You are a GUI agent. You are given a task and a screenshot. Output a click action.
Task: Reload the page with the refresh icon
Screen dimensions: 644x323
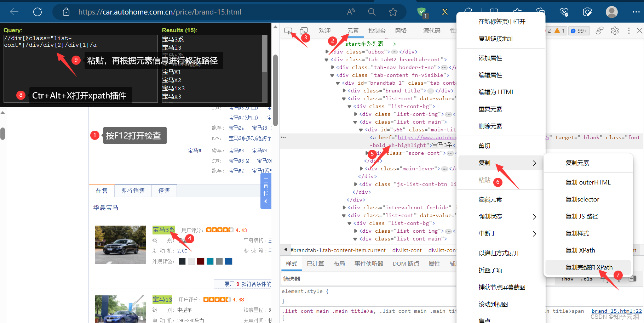[x=38, y=12]
